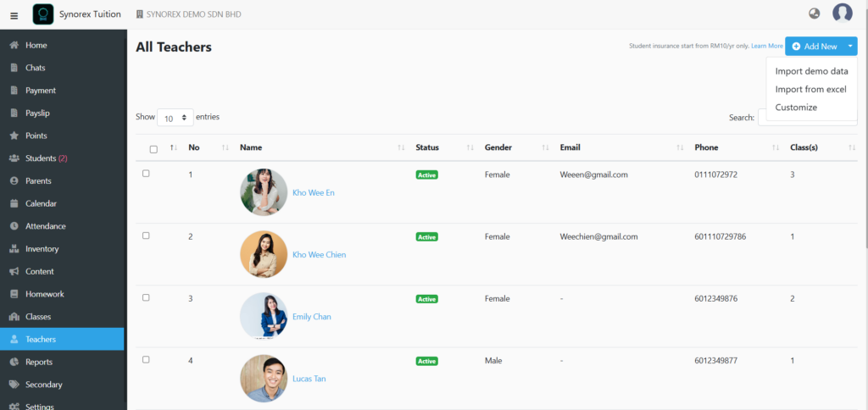Screen dimensions: 868x410
Task: Click Lucas Tan's photo thumbnail
Action: [264, 379]
